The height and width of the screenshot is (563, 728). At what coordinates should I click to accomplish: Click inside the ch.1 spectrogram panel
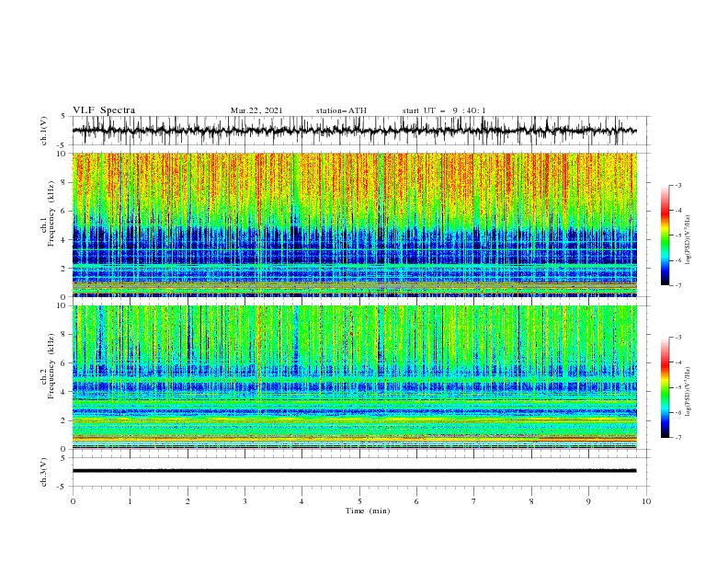[x=354, y=224]
